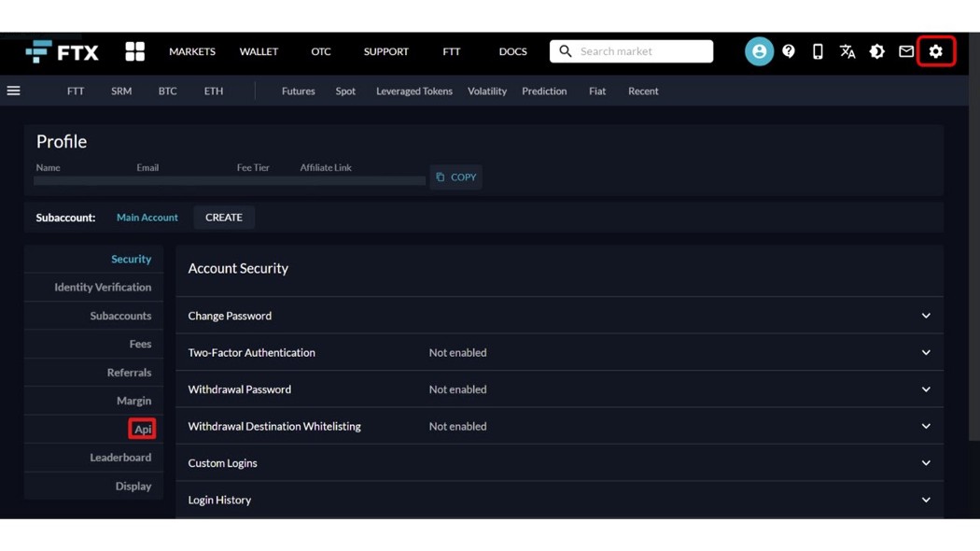The image size is (980, 551).
Task: Open the Futures markets tab
Action: tap(298, 92)
